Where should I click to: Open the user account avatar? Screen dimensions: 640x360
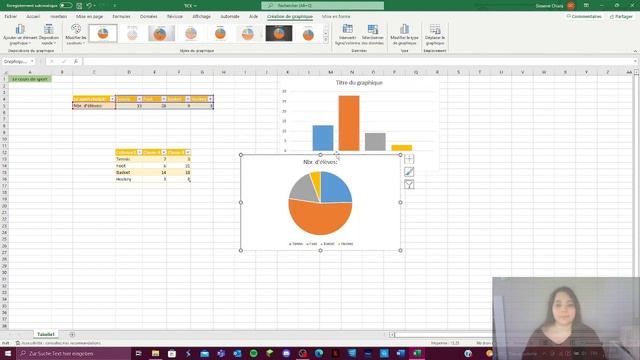click(x=571, y=6)
